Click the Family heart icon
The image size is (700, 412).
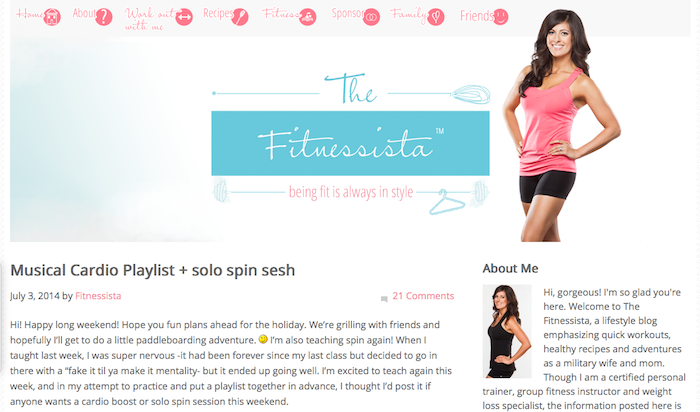click(x=436, y=17)
